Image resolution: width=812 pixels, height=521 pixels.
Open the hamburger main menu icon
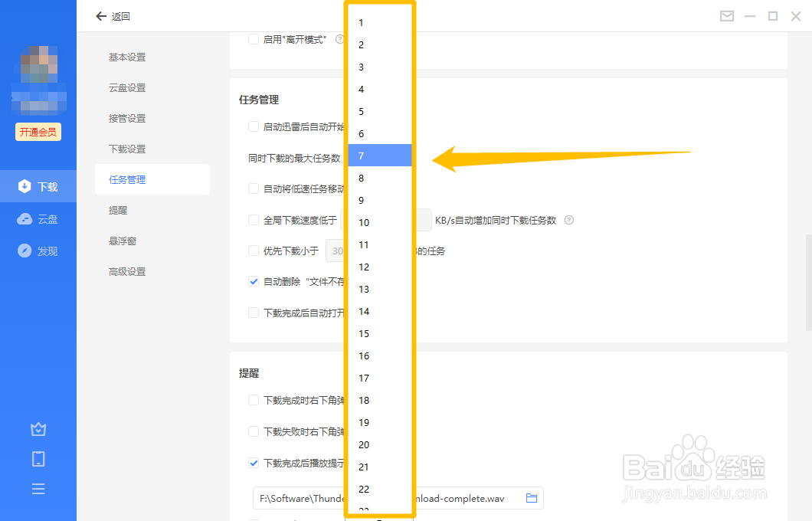[38, 489]
